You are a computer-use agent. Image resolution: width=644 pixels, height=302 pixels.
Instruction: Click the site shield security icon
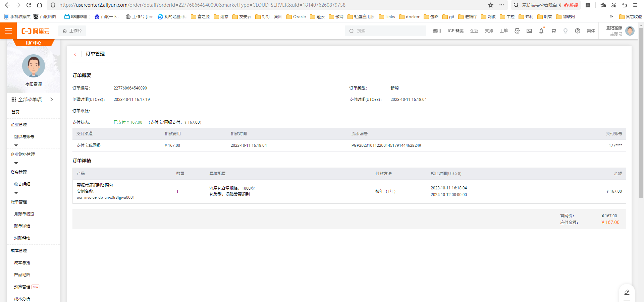tap(53, 5)
